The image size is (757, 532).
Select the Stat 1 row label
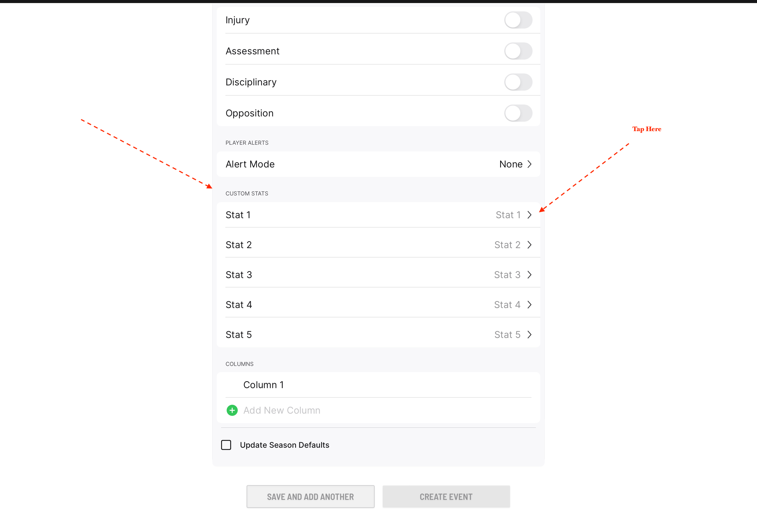[x=238, y=215]
